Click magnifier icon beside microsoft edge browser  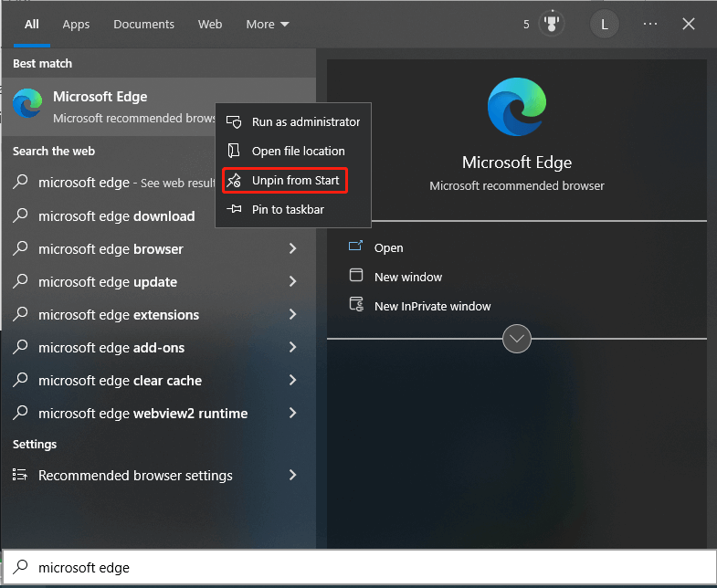pos(21,247)
